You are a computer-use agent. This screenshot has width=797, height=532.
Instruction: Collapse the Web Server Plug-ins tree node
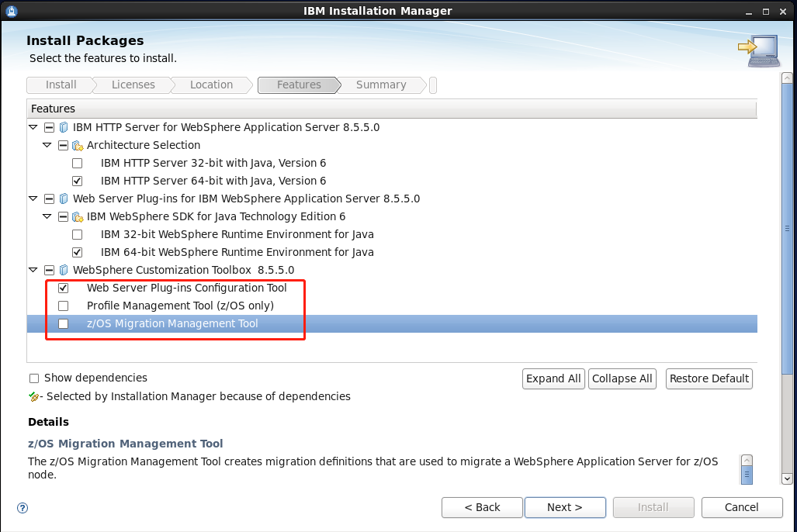coord(33,199)
